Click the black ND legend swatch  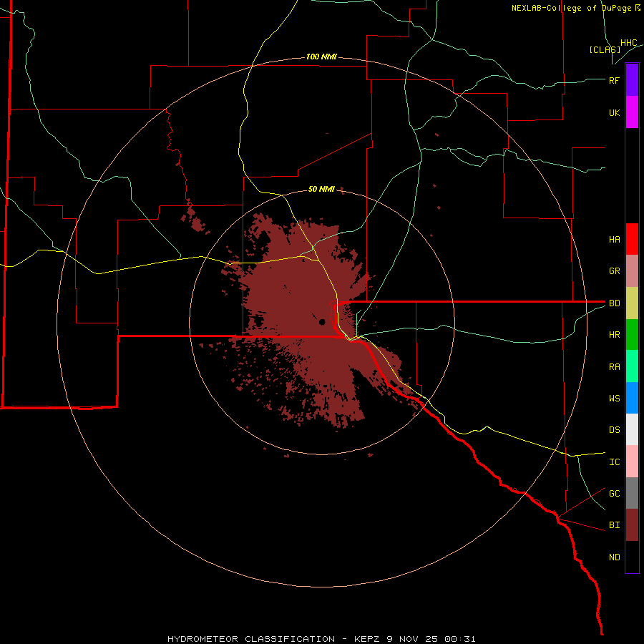point(632,557)
